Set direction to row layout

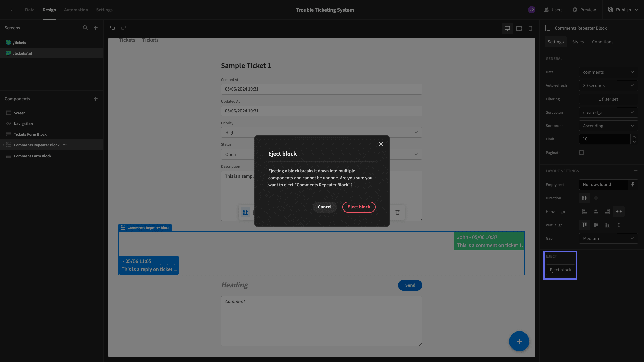(596, 198)
